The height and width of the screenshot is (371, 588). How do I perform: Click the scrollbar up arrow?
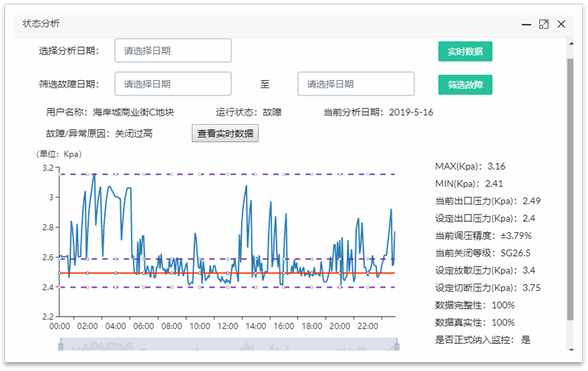569,43
